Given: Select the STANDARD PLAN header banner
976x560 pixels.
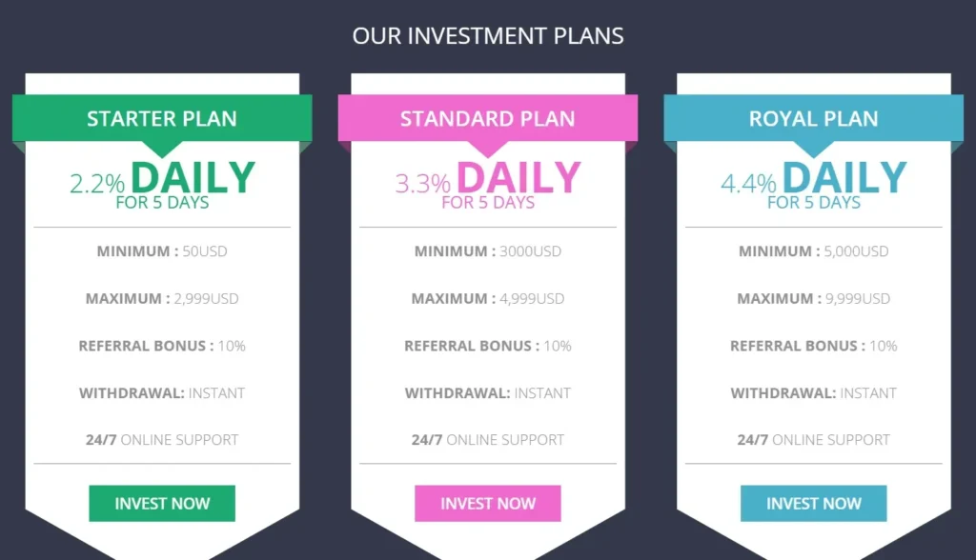Looking at the screenshot, I should 487,118.
